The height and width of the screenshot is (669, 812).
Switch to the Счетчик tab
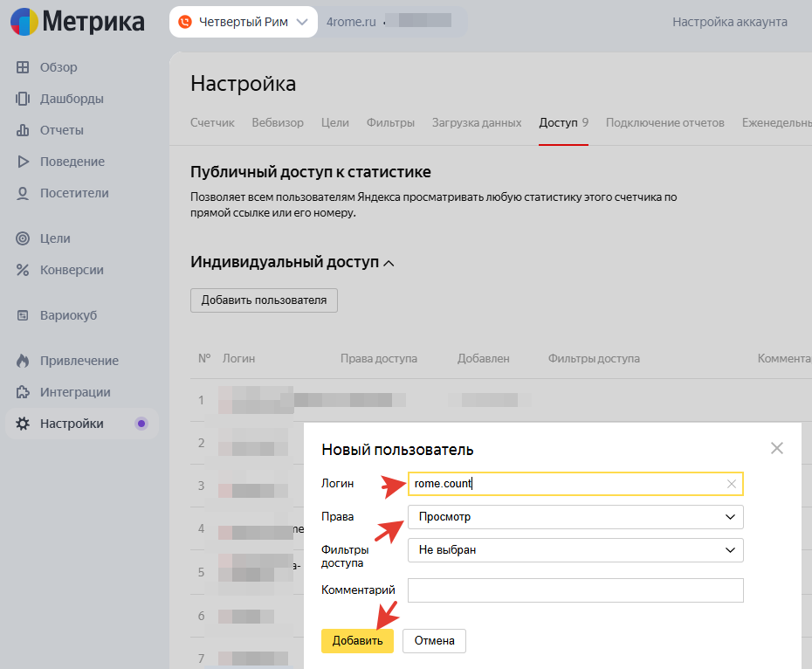[x=212, y=123]
